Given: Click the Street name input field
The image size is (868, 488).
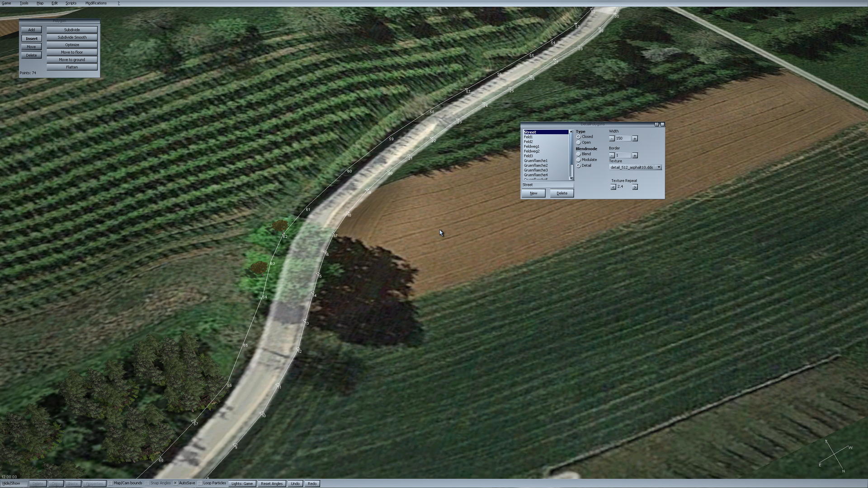Looking at the screenshot, I should [x=547, y=185].
